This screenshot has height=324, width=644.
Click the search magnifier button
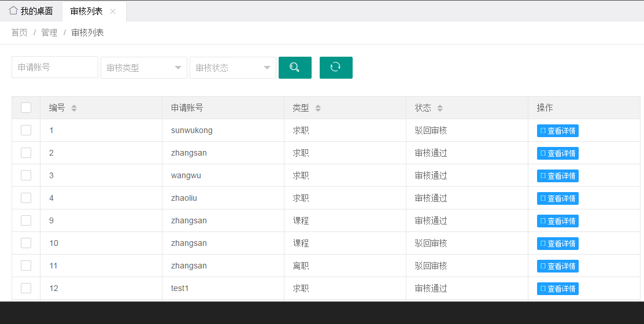(x=295, y=68)
